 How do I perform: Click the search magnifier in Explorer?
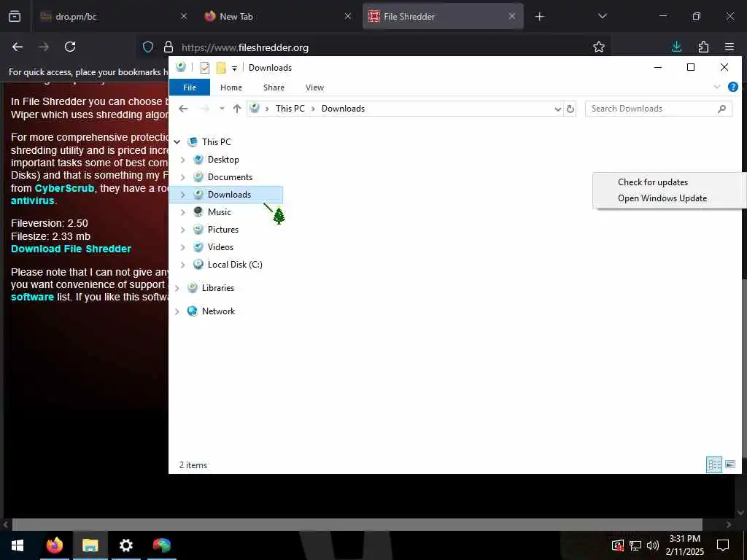coord(721,109)
